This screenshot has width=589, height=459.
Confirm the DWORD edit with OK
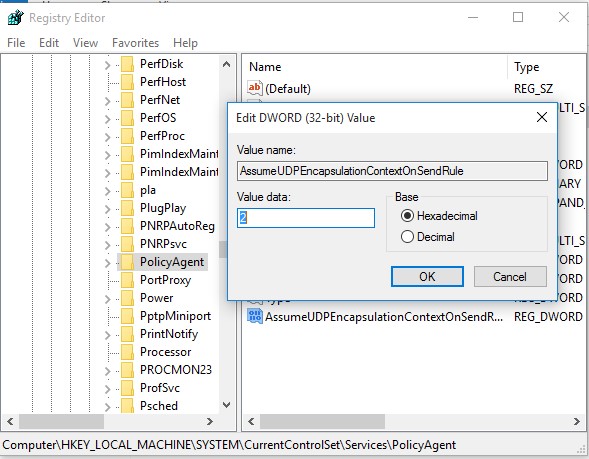coord(427,277)
